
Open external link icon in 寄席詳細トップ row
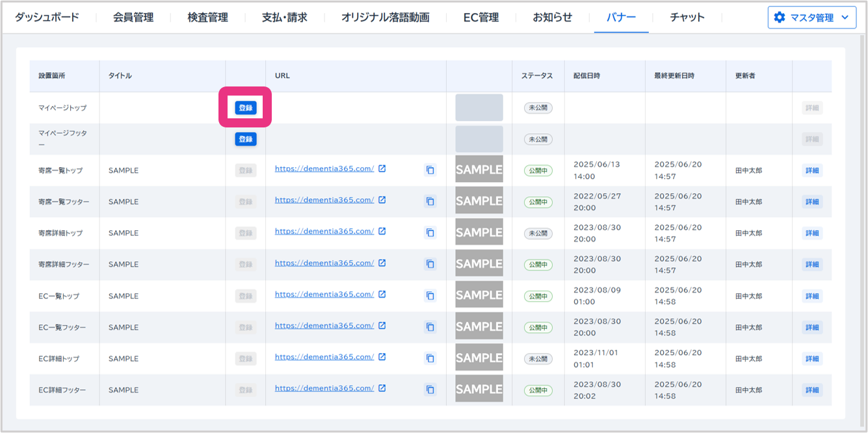pos(382,231)
